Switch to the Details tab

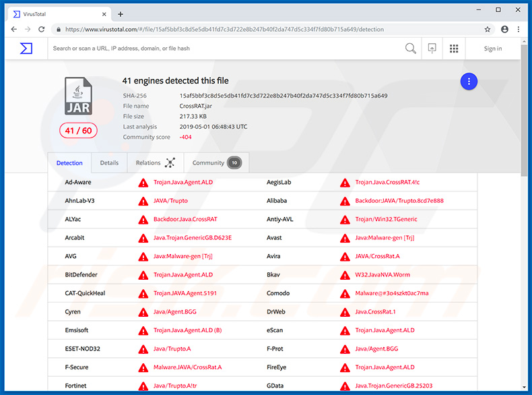pos(109,163)
